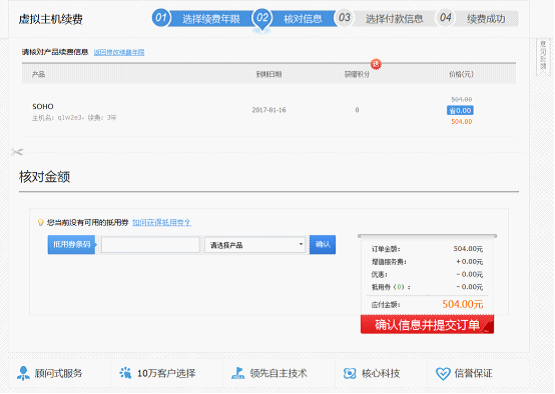Click the step 03 number circle
Screen dimensions: 555x394
click(344, 18)
